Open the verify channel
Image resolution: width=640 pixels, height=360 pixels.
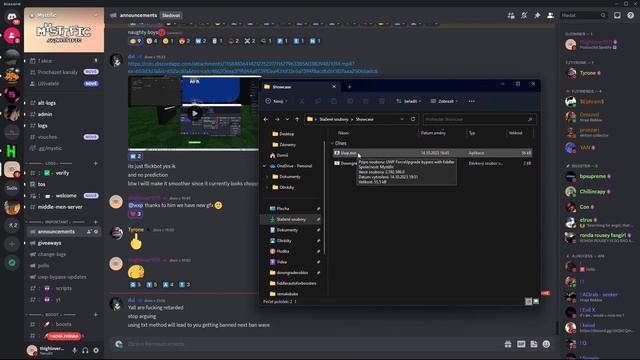(63, 173)
